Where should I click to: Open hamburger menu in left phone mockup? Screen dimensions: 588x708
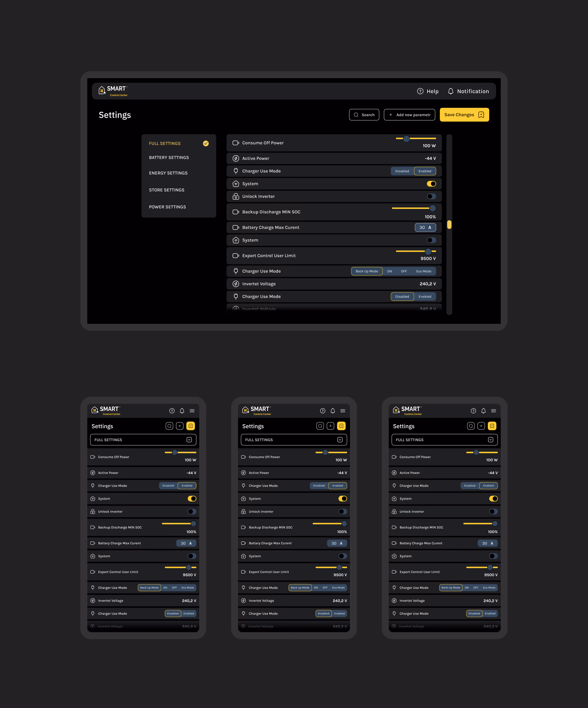point(192,411)
